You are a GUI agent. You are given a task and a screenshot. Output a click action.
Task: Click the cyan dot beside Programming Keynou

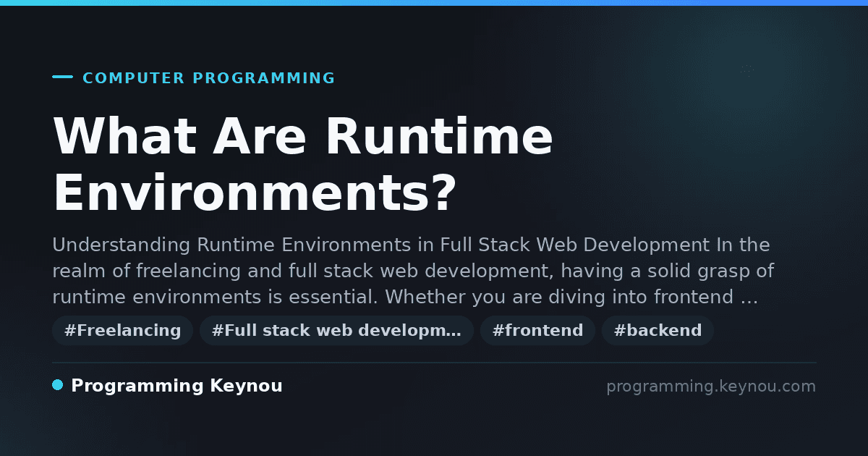(58, 385)
